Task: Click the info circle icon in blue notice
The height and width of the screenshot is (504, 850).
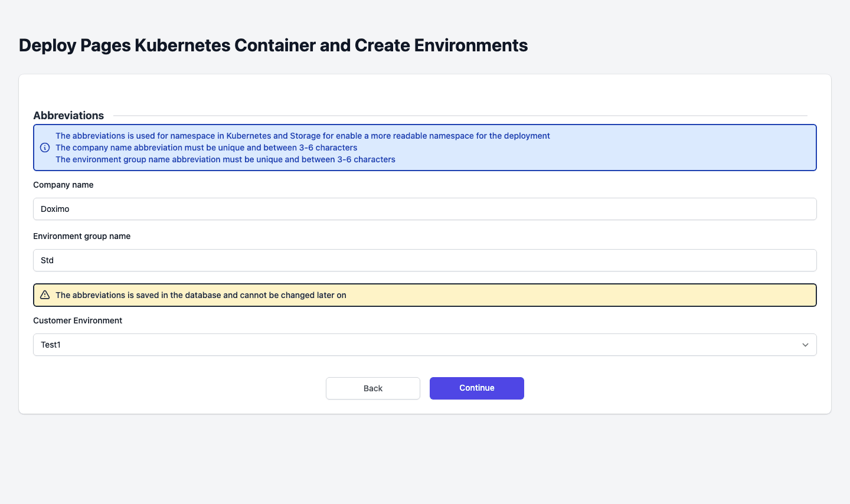Action: click(x=45, y=148)
